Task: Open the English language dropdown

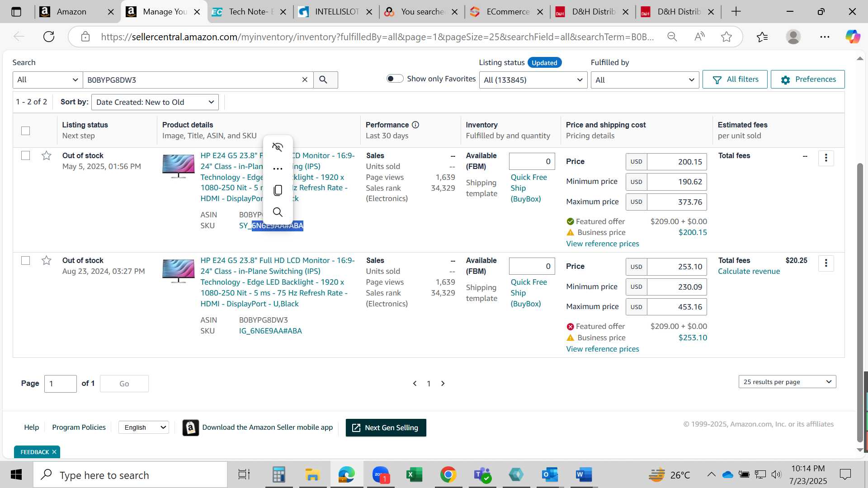Action: pos(144,427)
